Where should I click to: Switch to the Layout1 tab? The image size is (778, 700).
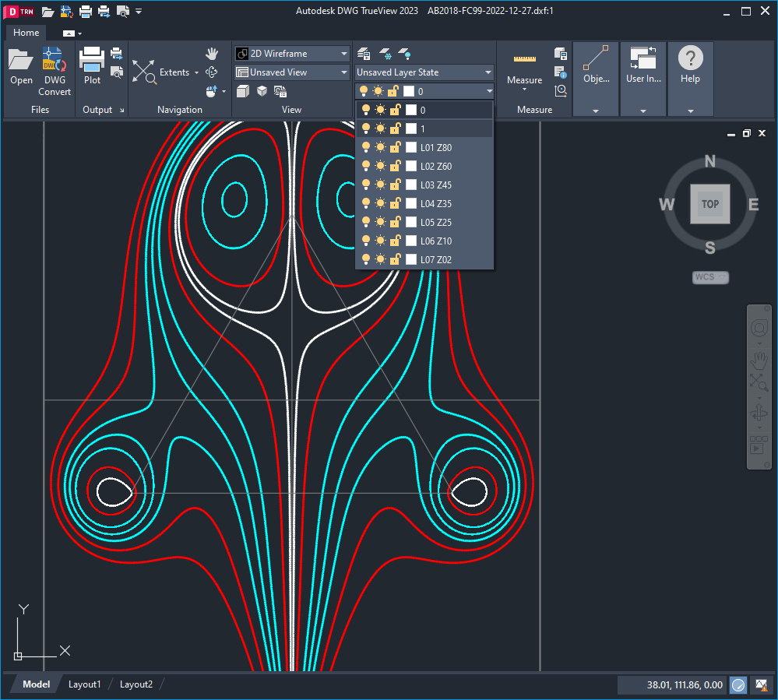[x=84, y=684]
